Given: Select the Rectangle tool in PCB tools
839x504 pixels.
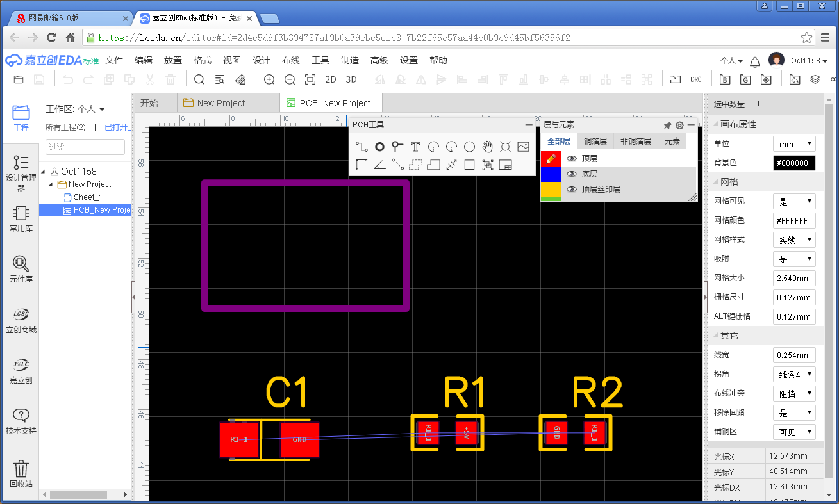Looking at the screenshot, I should (469, 165).
